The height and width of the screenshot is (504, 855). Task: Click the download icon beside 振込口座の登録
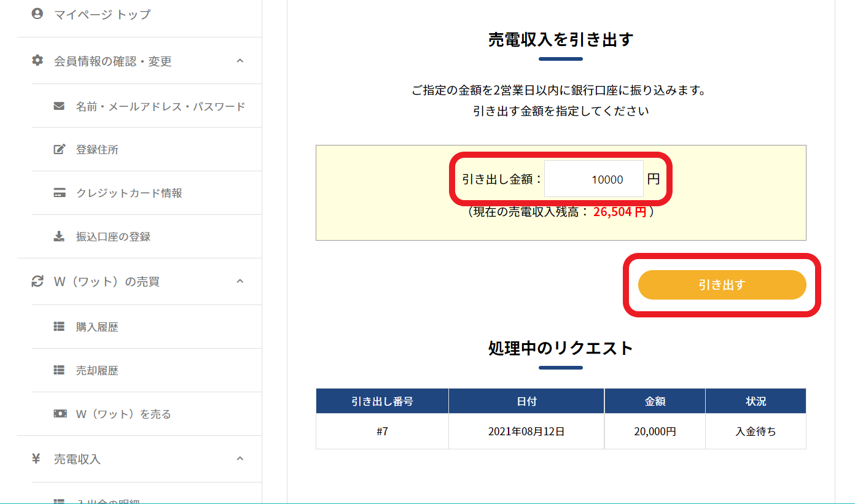(x=59, y=236)
